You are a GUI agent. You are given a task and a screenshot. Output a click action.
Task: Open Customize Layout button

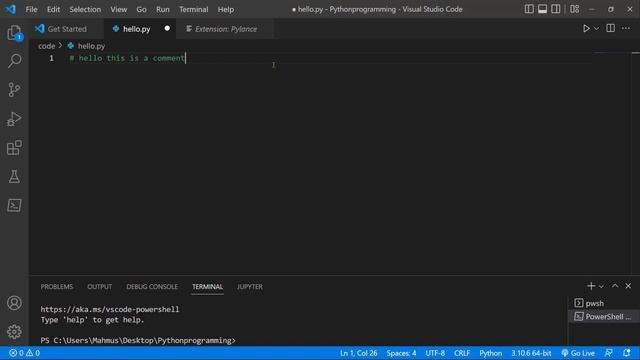[x=575, y=9]
